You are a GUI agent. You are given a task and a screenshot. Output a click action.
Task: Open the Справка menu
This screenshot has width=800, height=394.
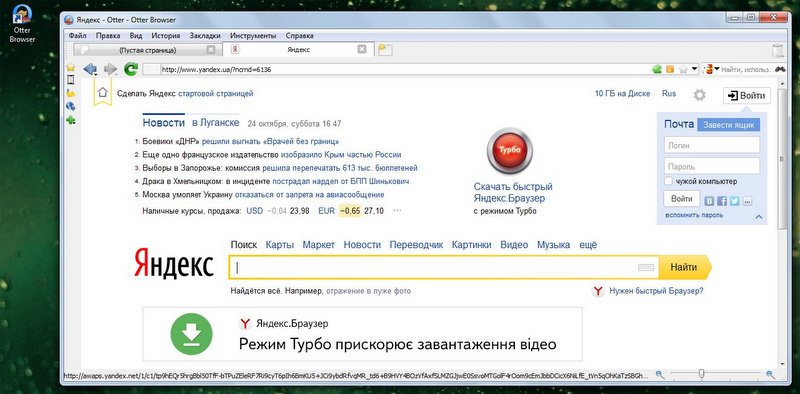pos(299,36)
